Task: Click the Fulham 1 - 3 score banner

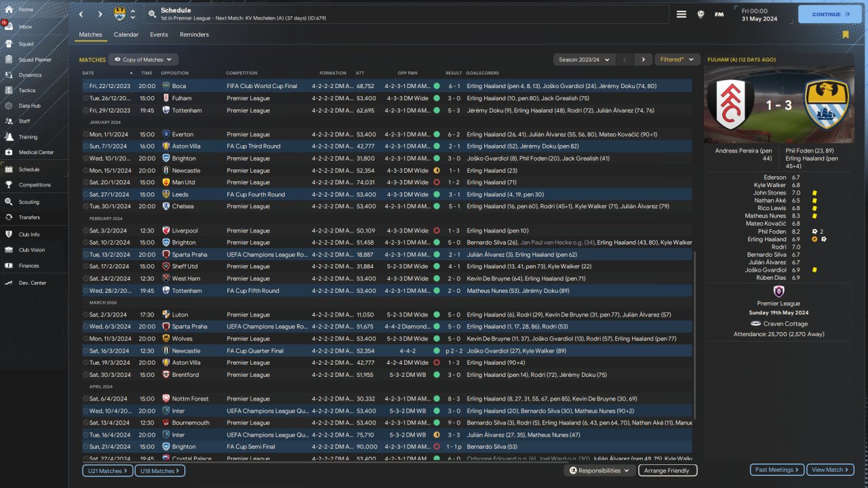Action: (x=778, y=105)
